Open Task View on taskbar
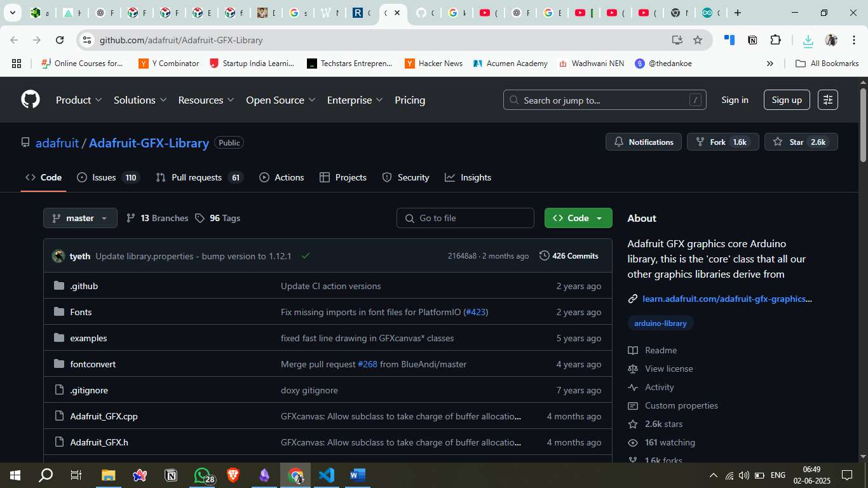The height and width of the screenshot is (488, 868). point(76,475)
